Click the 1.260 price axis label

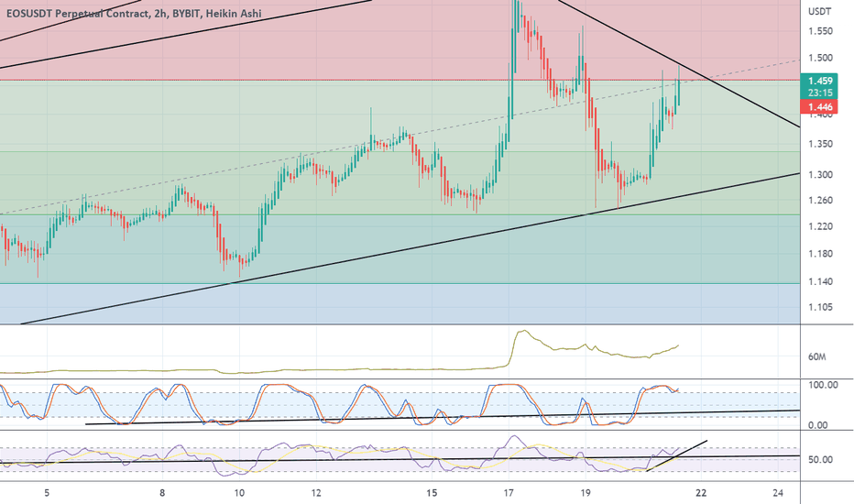[x=820, y=201]
